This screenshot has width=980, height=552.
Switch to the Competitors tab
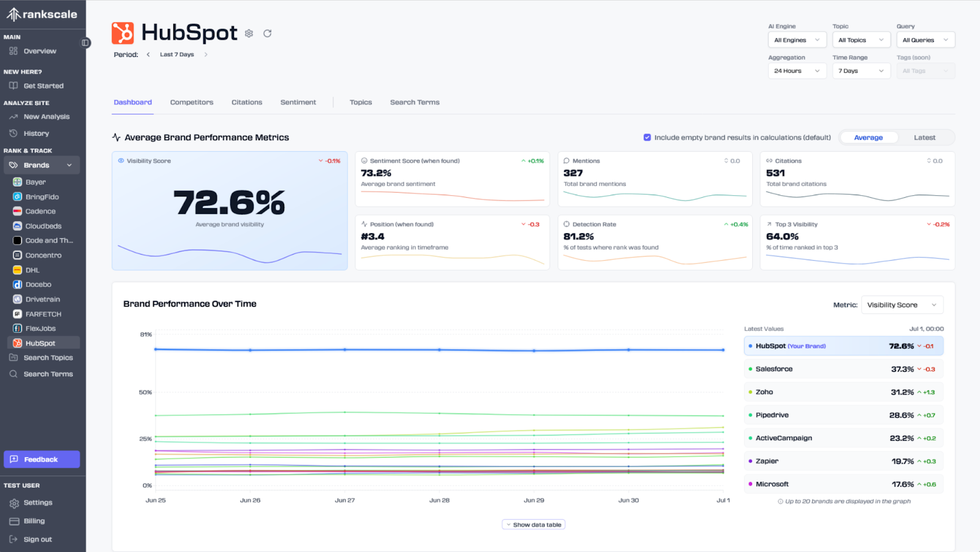(191, 102)
